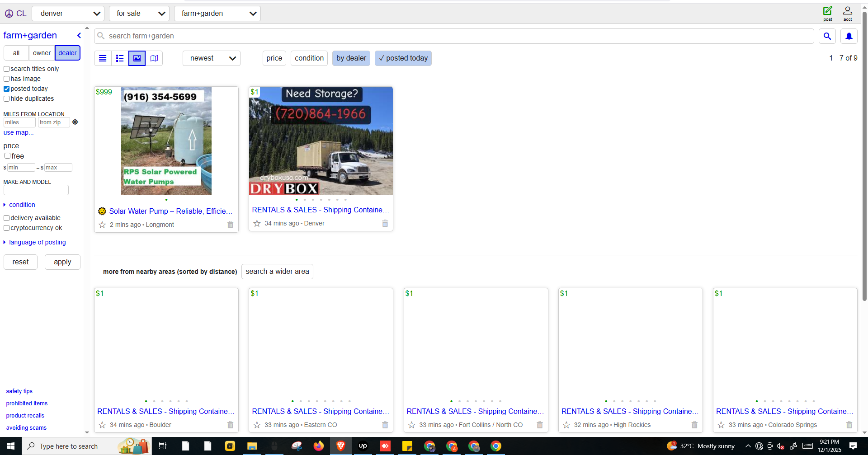Open File Explorer from the taskbar
868x455 pixels.
point(252,446)
